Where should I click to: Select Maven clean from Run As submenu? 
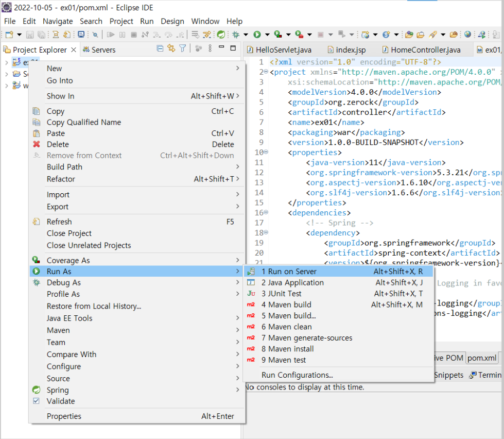coord(338,327)
